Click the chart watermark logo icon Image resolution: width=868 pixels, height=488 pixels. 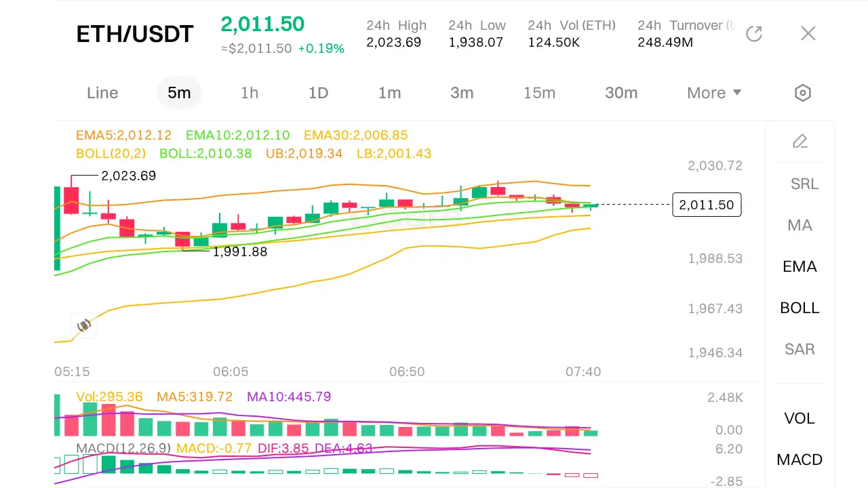point(84,325)
